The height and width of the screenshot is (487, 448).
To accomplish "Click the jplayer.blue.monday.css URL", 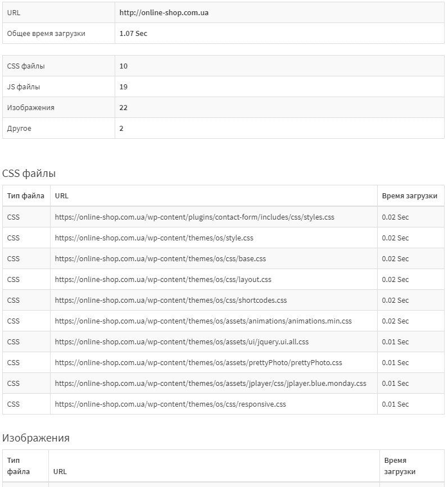I will 210,383.
